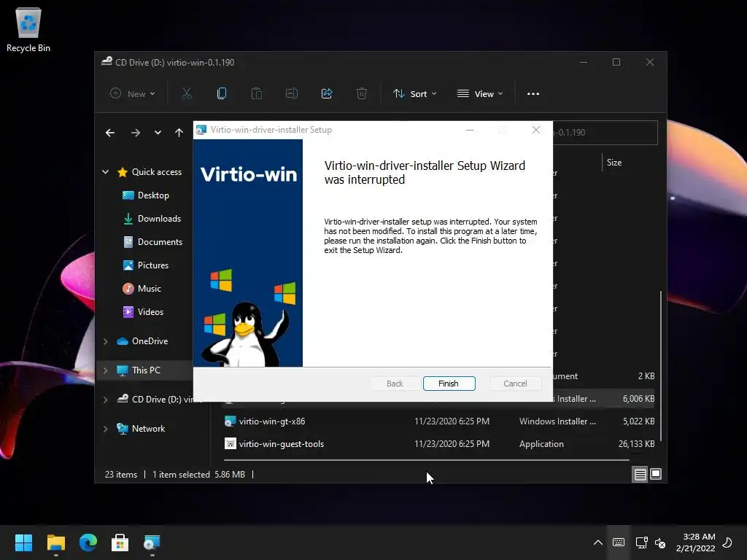747x560 pixels.
Task: Go up one folder level arrow
Action: (x=179, y=133)
